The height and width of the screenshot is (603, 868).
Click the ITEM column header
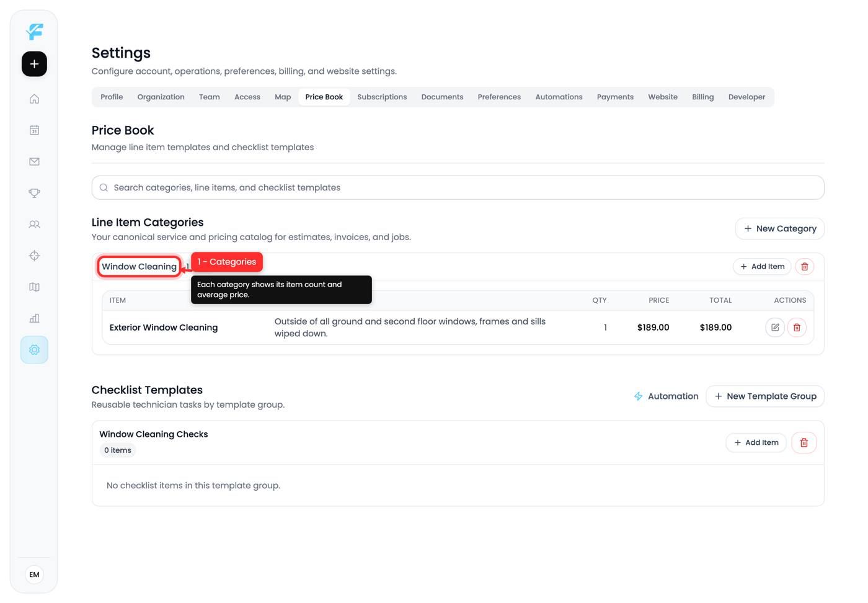pos(118,300)
